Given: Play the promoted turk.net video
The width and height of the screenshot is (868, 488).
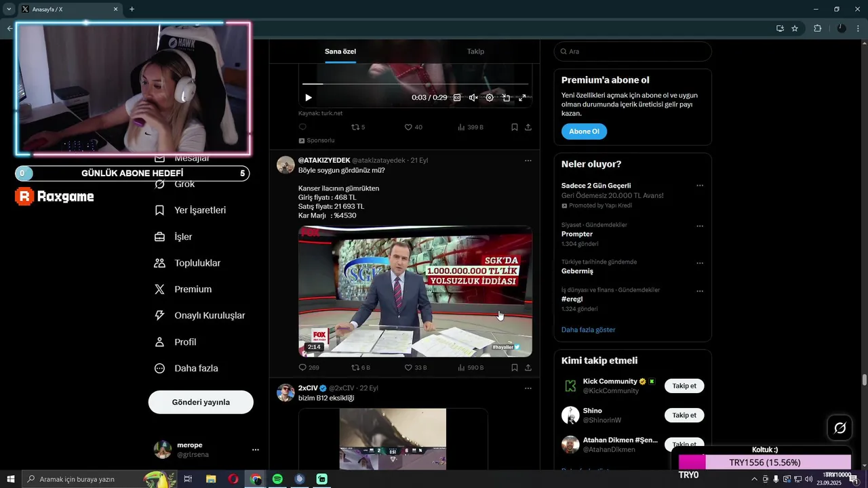Looking at the screenshot, I should [309, 98].
